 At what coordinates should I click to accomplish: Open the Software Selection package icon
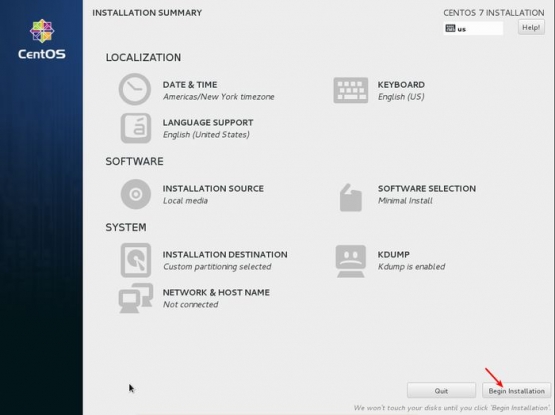pos(350,198)
